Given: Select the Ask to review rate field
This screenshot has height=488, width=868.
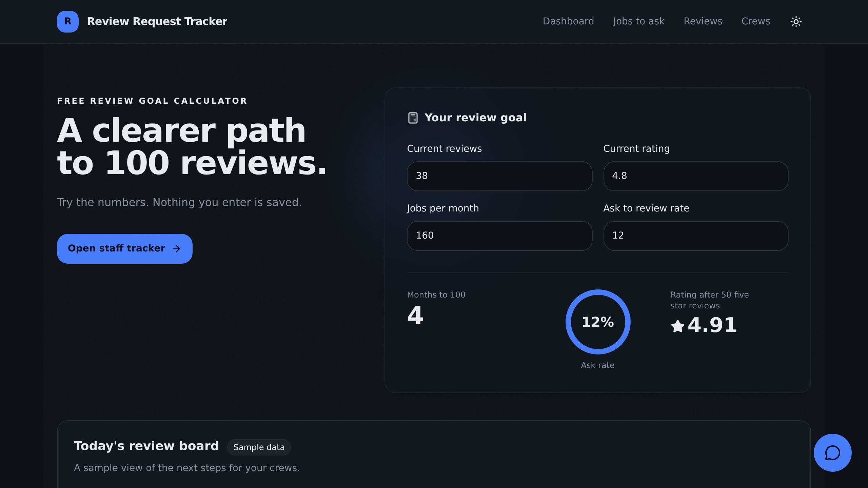Looking at the screenshot, I should coord(696,236).
